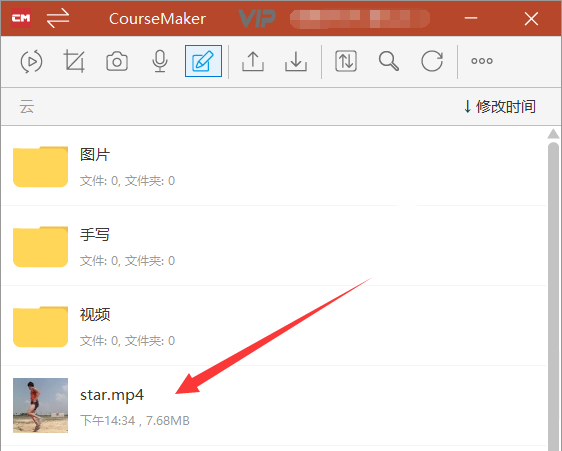Click the star.mp4 video thumbnail
The width and height of the screenshot is (562, 451).
41,405
